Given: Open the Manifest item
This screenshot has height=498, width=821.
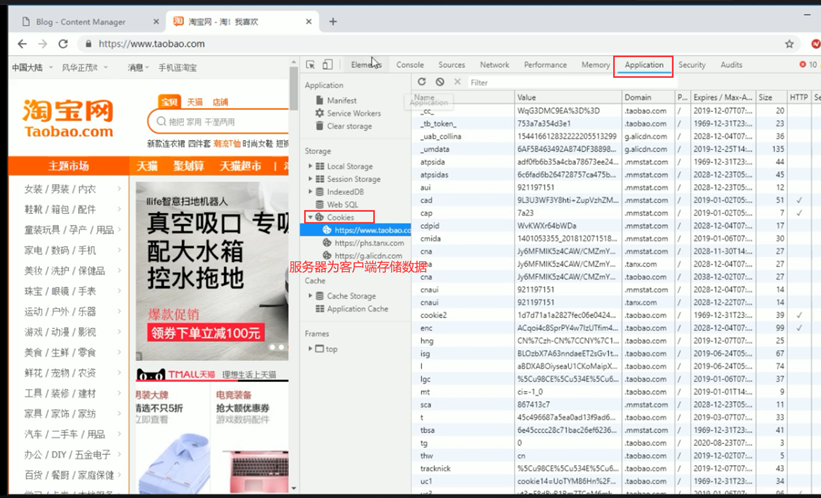Looking at the screenshot, I should point(341,100).
